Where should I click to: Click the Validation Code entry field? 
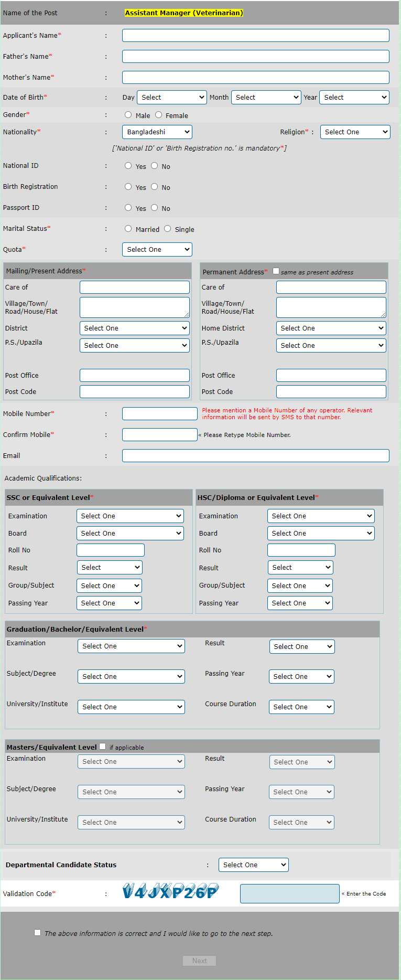click(x=290, y=894)
